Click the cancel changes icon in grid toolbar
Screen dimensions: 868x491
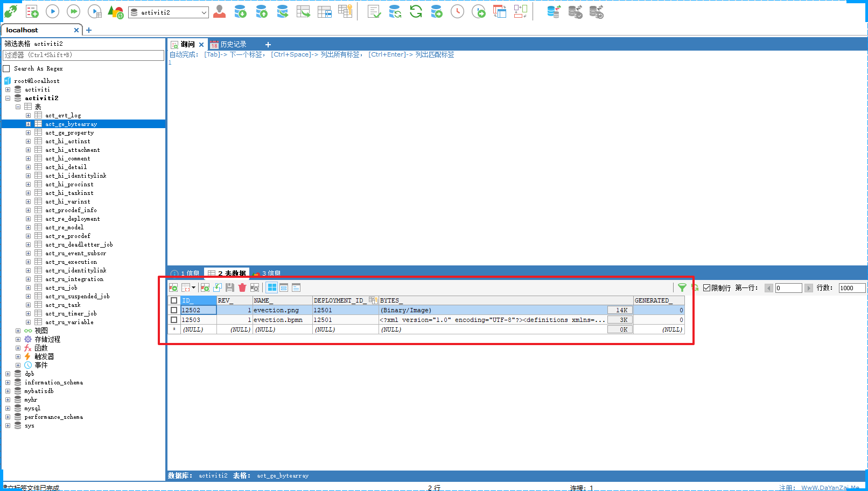[x=255, y=287]
